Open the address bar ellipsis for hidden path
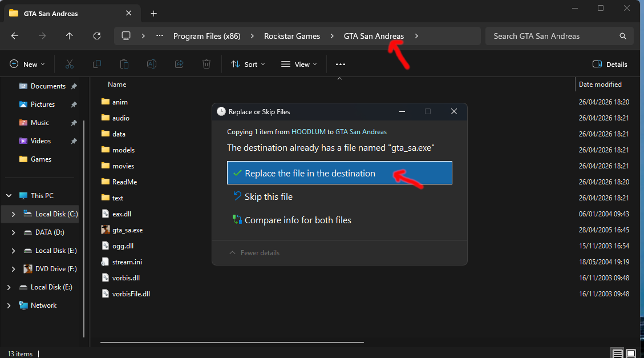This screenshot has height=358, width=644. 160,36
